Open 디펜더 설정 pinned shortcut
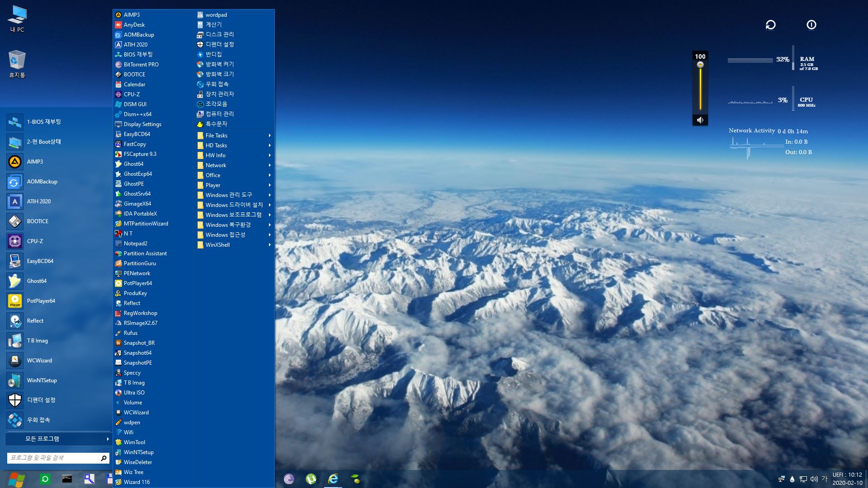 (58, 400)
